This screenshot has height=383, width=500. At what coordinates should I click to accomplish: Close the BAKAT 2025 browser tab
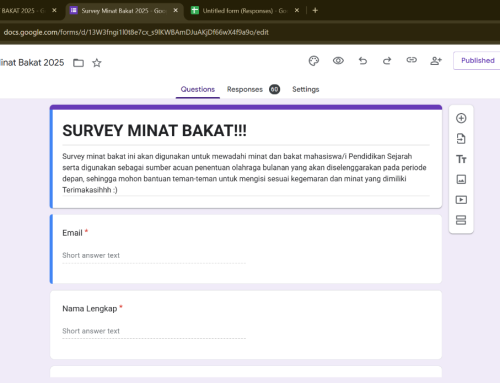tap(54, 10)
